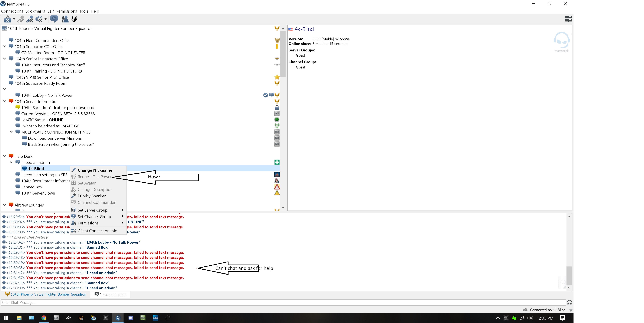Choose Change Description from context menu
The height and width of the screenshot is (323, 644).
[x=98, y=190]
